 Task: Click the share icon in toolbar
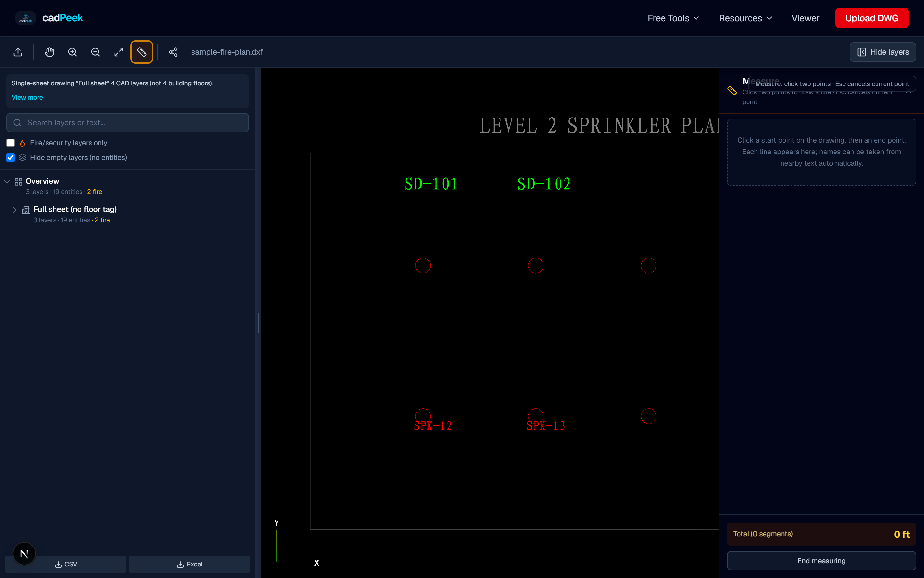click(x=173, y=52)
